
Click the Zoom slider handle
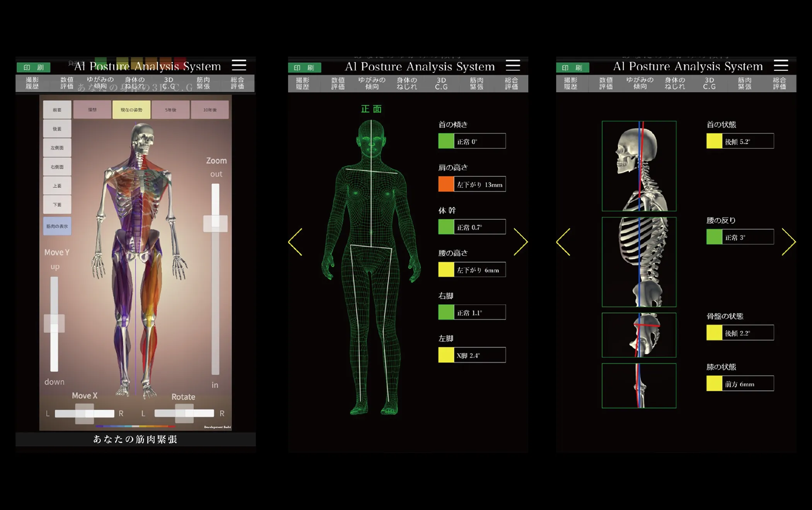tap(215, 224)
